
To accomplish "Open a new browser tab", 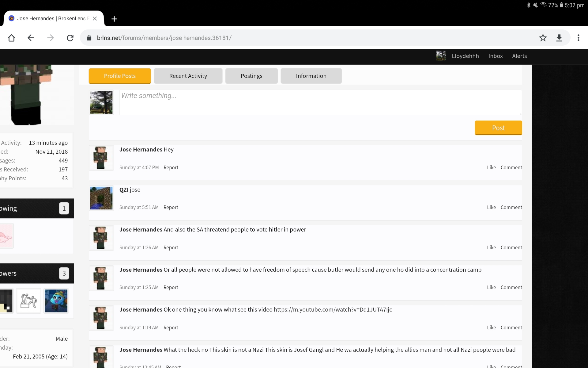I will tap(114, 19).
